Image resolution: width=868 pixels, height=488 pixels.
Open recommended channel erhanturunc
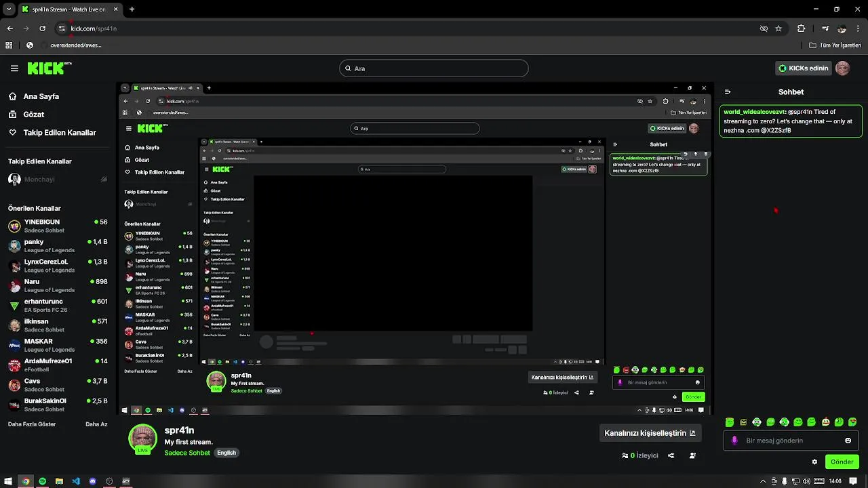[x=58, y=305]
